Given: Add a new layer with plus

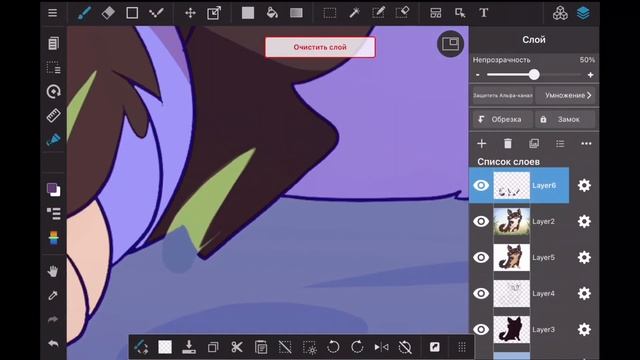Looking at the screenshot, I should 482,143.
